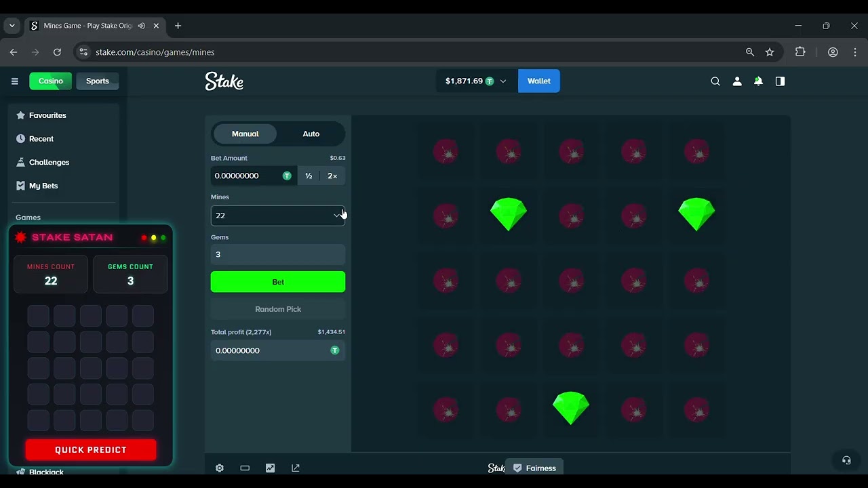Open live stats chart icon
Screen dimensions: 868x488
[x=271, y=468]
